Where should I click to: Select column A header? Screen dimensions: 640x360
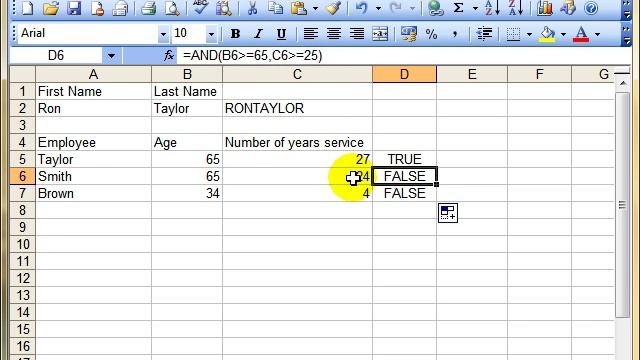pyautogui.click(x=93, y=74)
